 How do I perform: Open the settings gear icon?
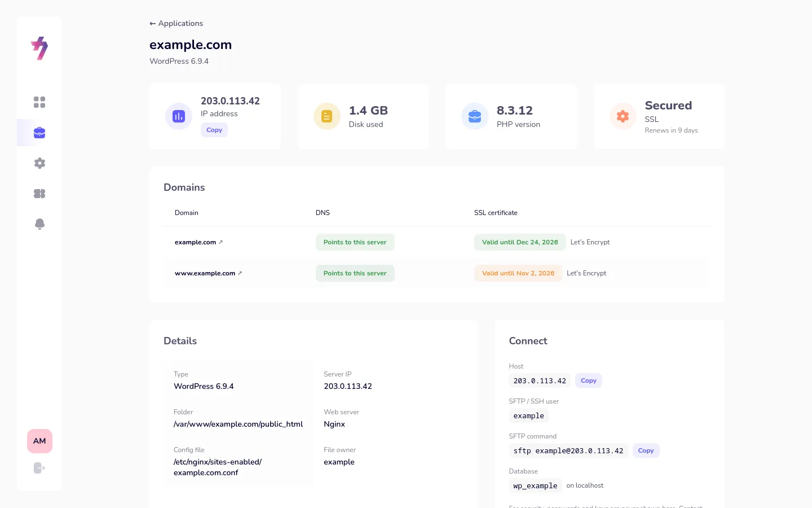[x=39, y=163]
